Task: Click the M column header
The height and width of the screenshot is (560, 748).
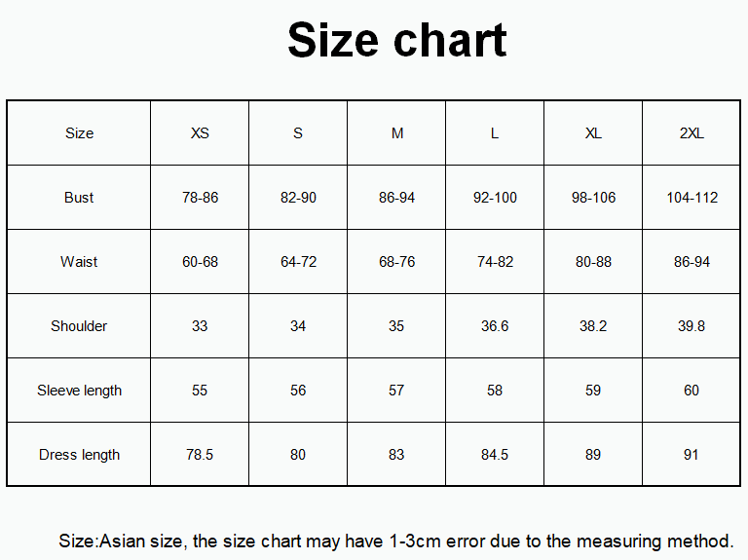Action: click(396, 133)
